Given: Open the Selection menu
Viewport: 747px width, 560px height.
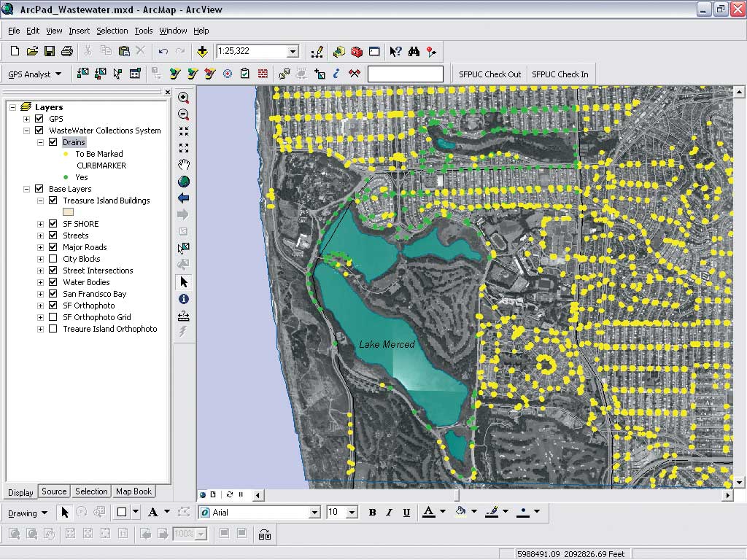Looking at the screenshot, I should [112, 31].
